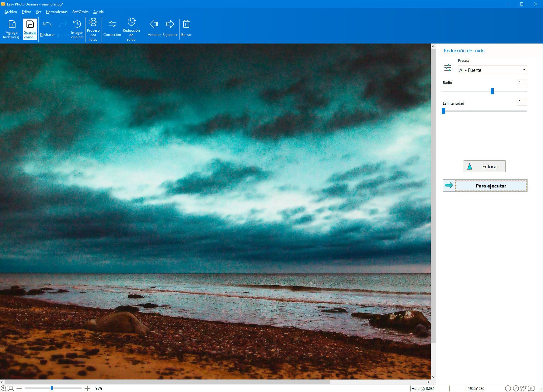The height and width of the screenshot is (392, 543).
Task: Click the actual-size zoom icon in status bar
Action: click(3, 388)
